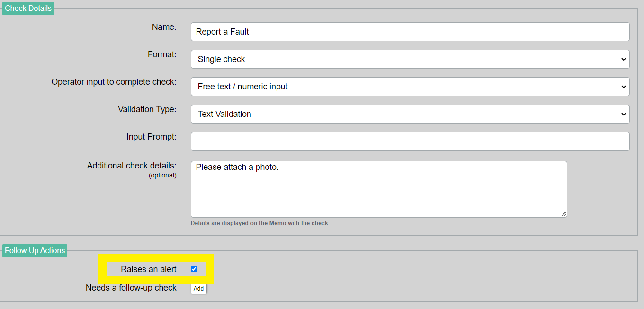Image resolution: width=644 pixels, height=309 pixels.
Task: Toggle the Raises an alert checkbox
Action: pos(194,269)
